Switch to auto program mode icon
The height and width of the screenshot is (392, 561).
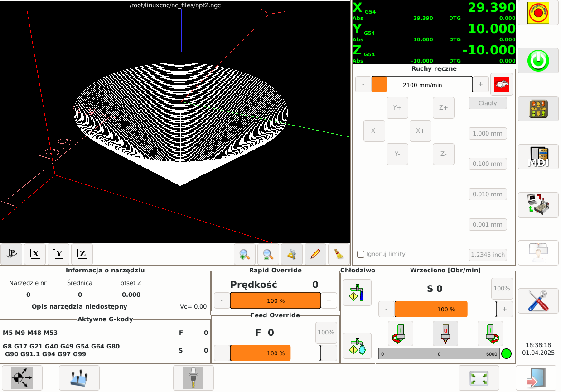(x=538, y=205)
